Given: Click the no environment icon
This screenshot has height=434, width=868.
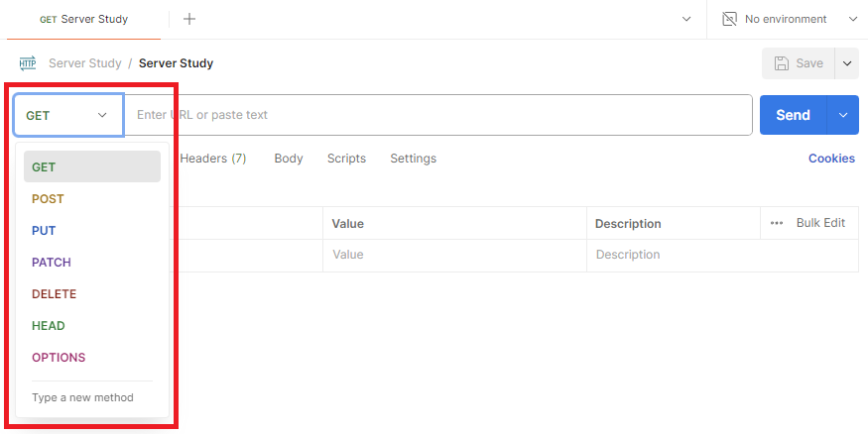Looking at the screenshot, I should click(x=730, y=19).
